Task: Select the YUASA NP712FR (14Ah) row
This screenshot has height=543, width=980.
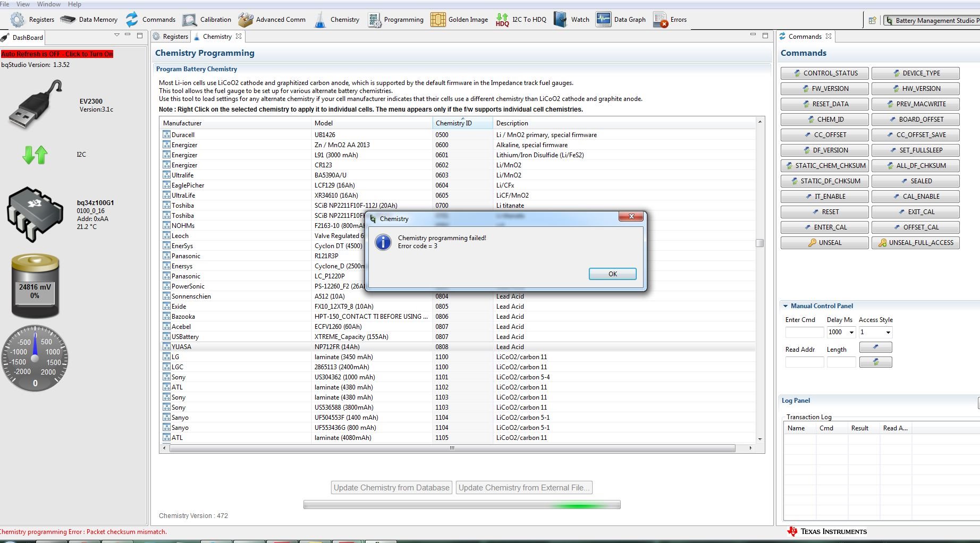Action: click(458, 347)
